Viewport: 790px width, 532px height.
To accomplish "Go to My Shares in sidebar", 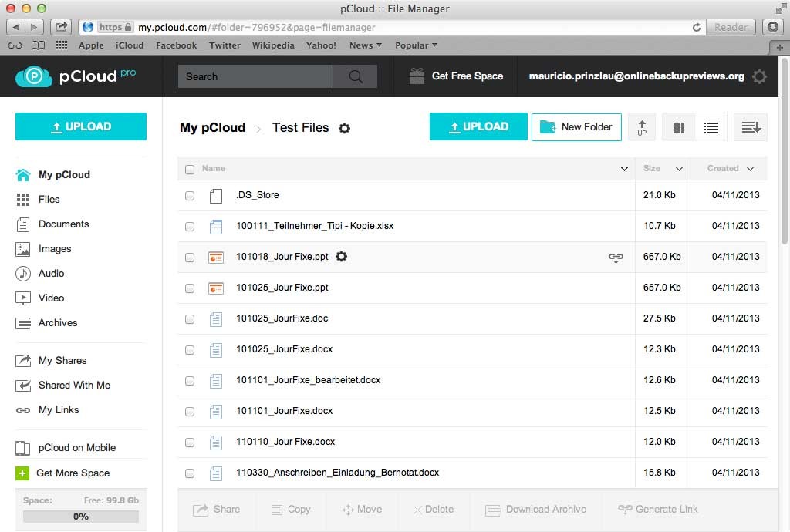I will coord(62,360).
